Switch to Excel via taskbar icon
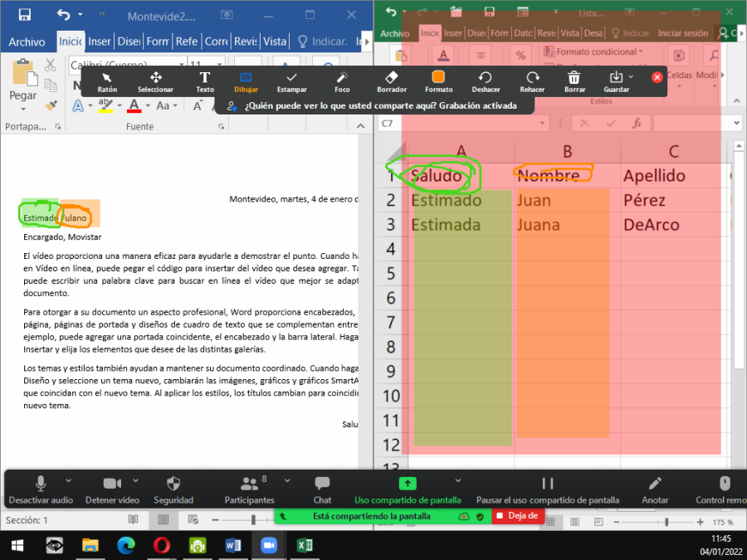This screenshot has width=747, height=560. (x=305, y=545)
